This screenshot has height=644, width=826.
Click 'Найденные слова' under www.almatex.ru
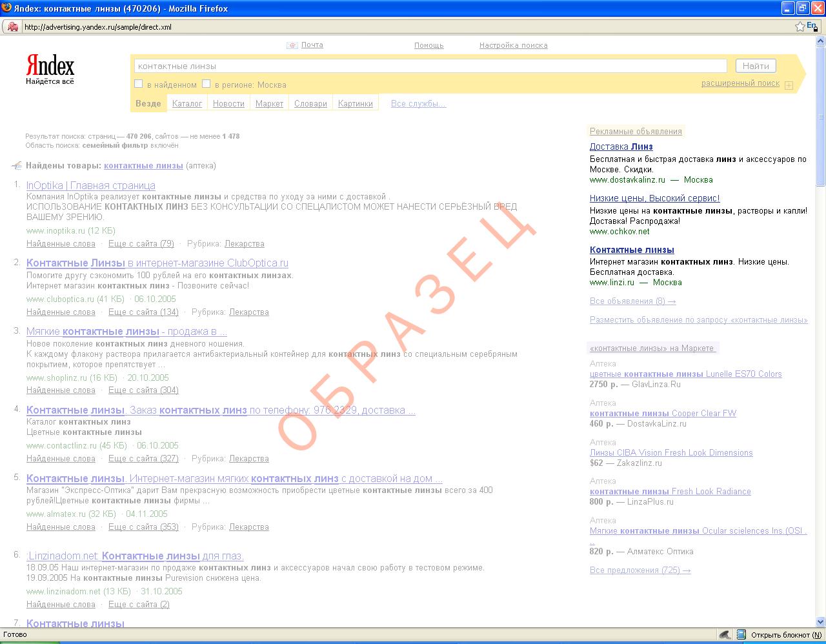tap(61, 527)
